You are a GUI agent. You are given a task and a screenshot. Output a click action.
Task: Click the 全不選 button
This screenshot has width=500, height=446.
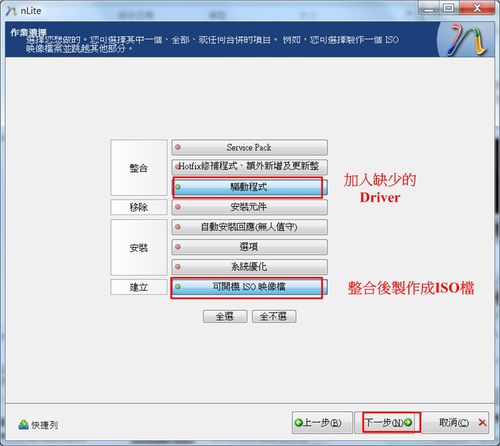coord(274,316)
